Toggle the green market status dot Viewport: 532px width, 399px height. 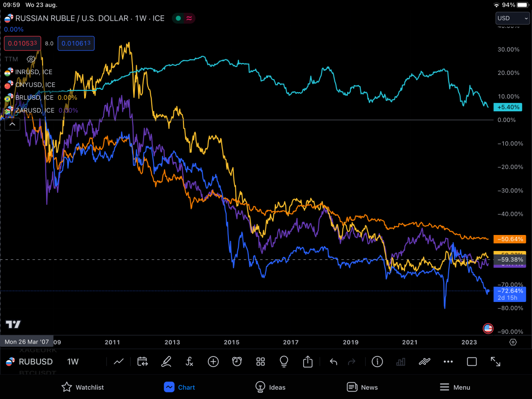click(x=178, y=18)
